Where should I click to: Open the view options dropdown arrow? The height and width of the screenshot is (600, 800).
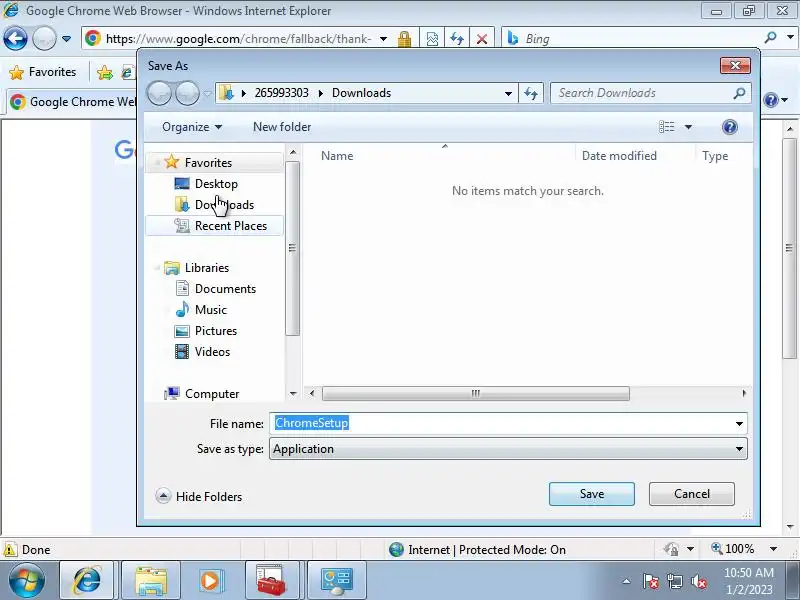click(688, 127)
